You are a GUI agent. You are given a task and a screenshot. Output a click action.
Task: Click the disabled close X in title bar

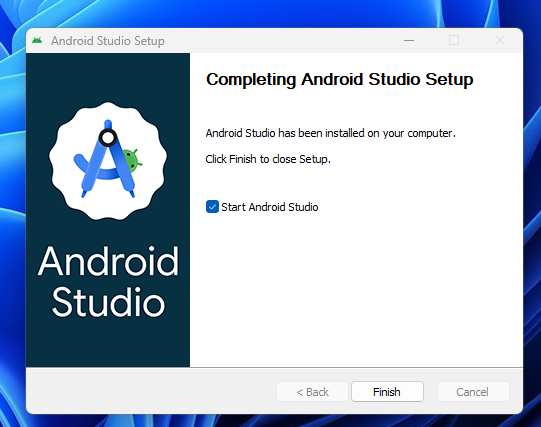[x=500, y=40]
